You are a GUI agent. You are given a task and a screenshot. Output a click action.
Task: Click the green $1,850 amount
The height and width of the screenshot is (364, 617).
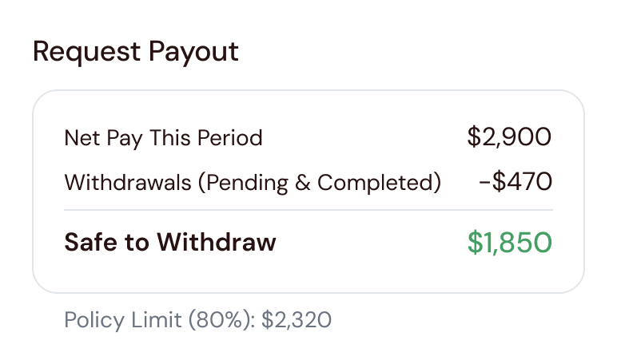(509, 243)
